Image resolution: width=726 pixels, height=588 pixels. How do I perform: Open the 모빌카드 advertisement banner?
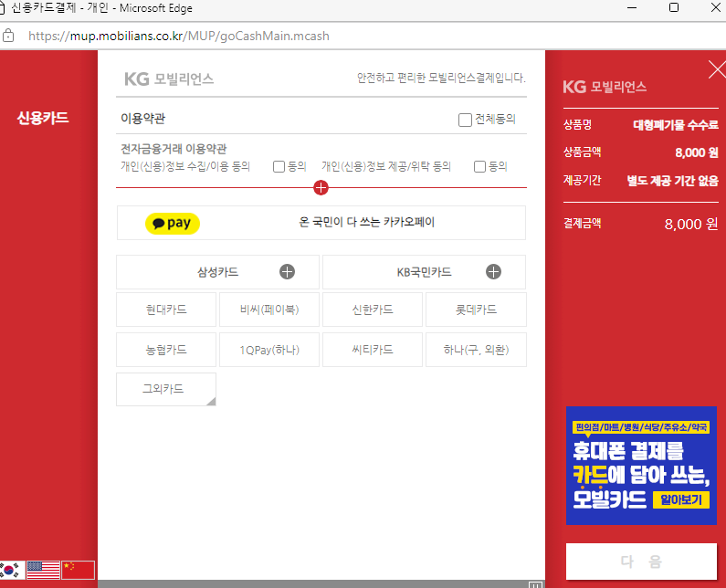click(641, 466)
